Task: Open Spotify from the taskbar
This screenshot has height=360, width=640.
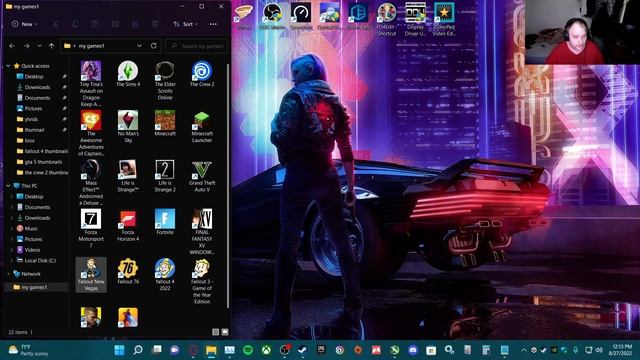Action: pyautogui.click(x=248, y=350)
